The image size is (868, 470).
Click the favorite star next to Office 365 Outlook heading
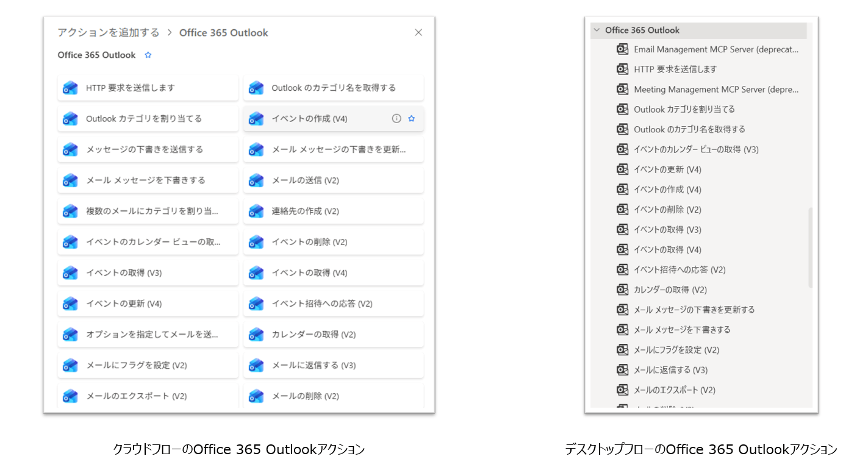pos(148,55)
